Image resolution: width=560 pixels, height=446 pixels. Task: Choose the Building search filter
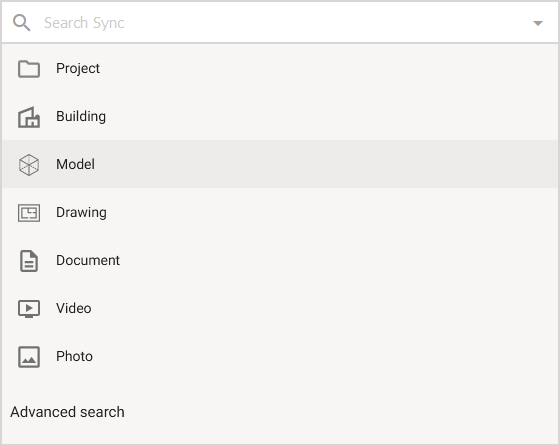(x=280, y=116)
